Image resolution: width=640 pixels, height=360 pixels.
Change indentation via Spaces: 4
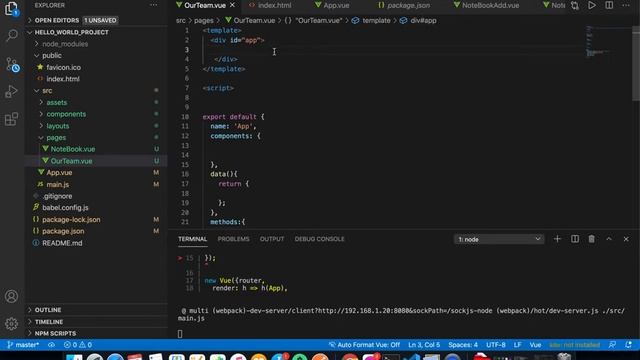coord(463,345)
